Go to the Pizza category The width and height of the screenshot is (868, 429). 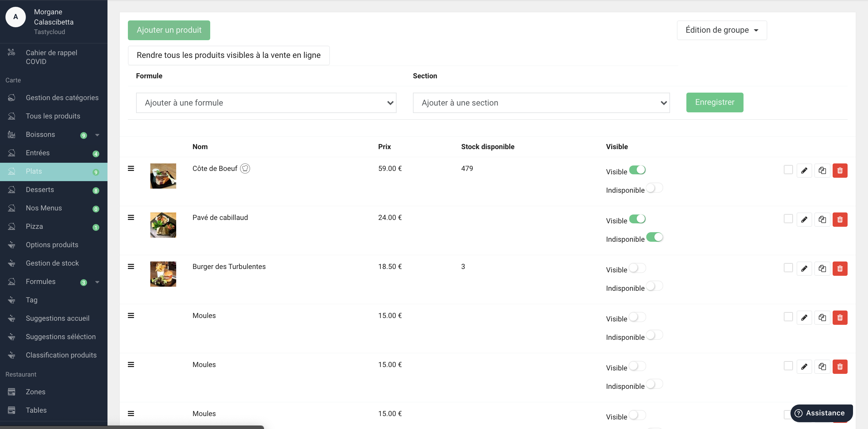54,226
